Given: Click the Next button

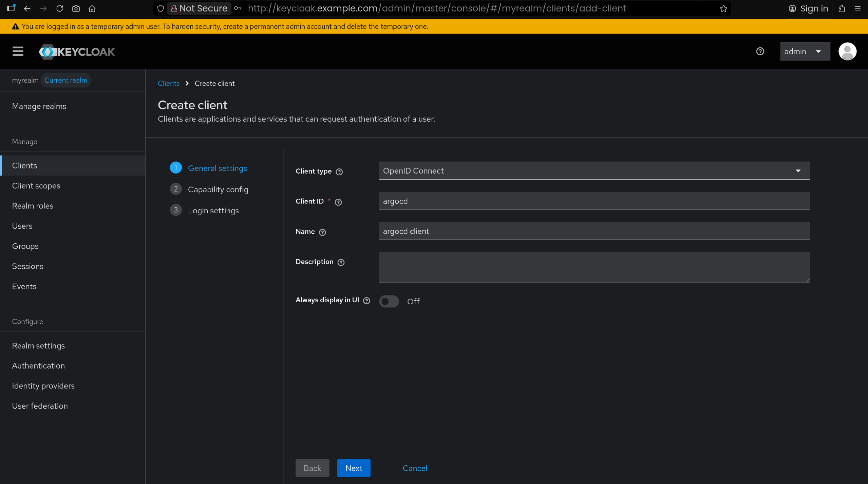Looking at the screenshot, I should coord(354,468).
